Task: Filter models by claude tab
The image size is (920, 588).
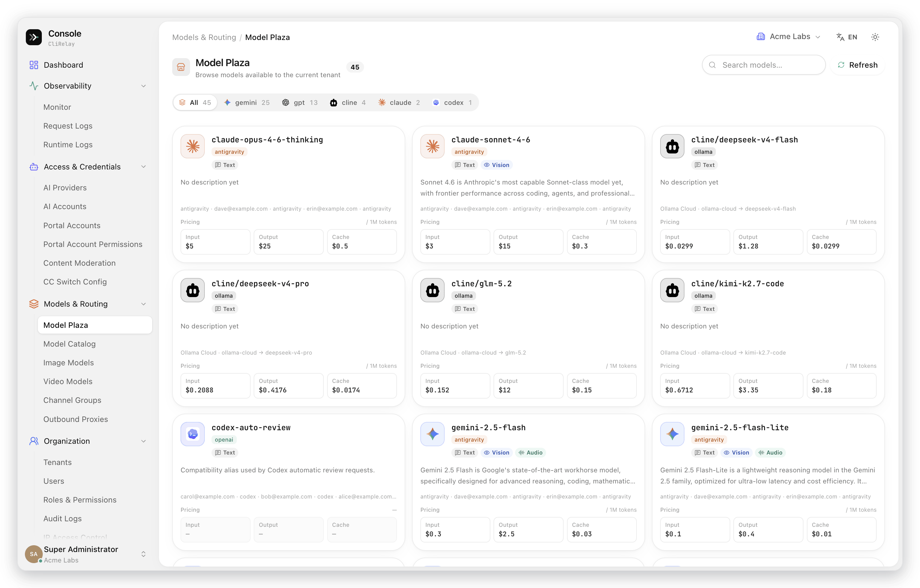Action: [399, 103]
